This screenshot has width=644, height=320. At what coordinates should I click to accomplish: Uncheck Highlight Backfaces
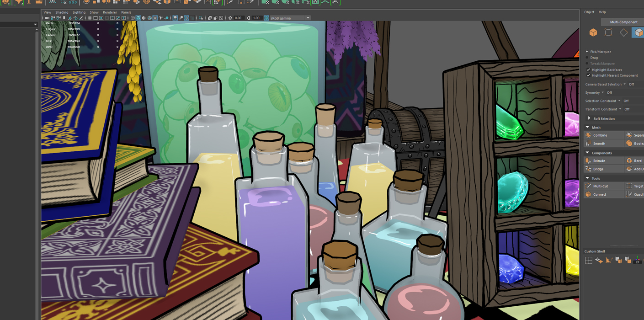[588, 70]
